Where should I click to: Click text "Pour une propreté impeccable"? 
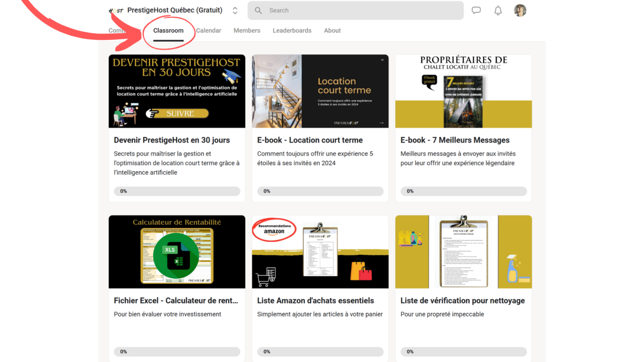(442, 314)
